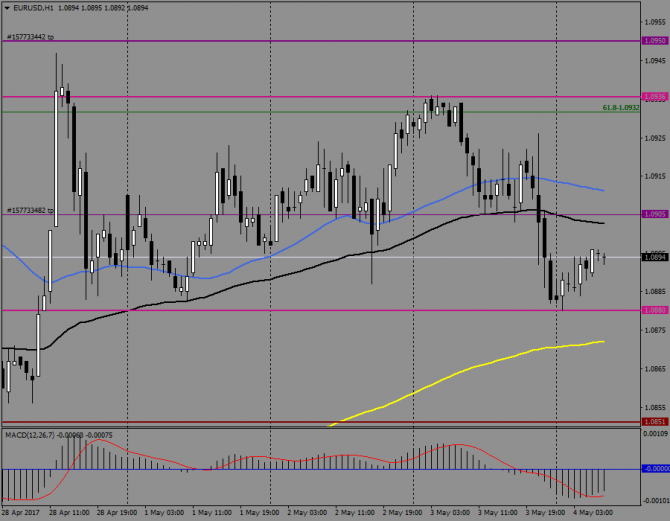Click the 1.0875 price scale value

[x=655, y=330]
